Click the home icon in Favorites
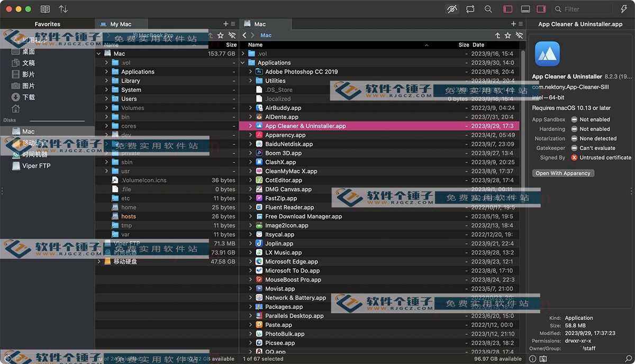635x364 pixels. 16,108
